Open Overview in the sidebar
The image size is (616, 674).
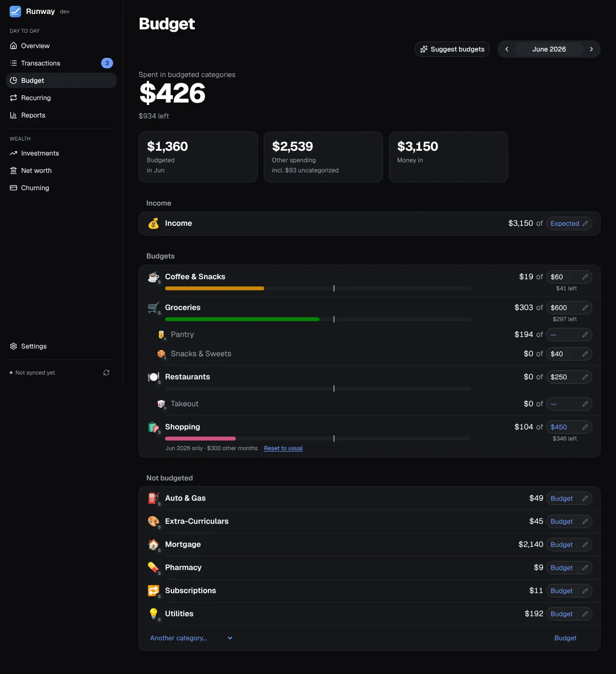61,46
